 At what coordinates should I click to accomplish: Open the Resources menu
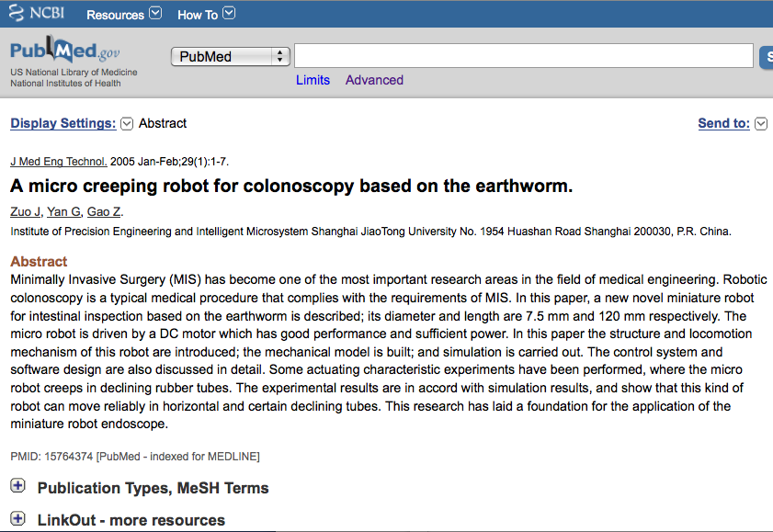[116, 15]
